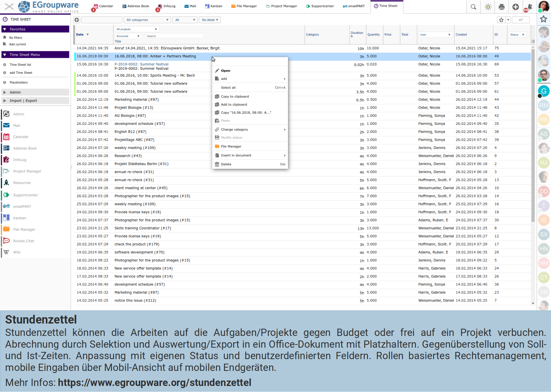Open the notifications bell icon
Image resolution: width=551 pixels, height=392 pixels.
[529, 7]
